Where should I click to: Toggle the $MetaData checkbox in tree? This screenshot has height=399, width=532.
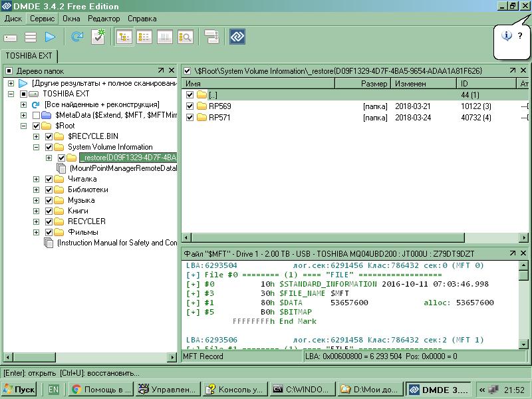click(37, 115)
